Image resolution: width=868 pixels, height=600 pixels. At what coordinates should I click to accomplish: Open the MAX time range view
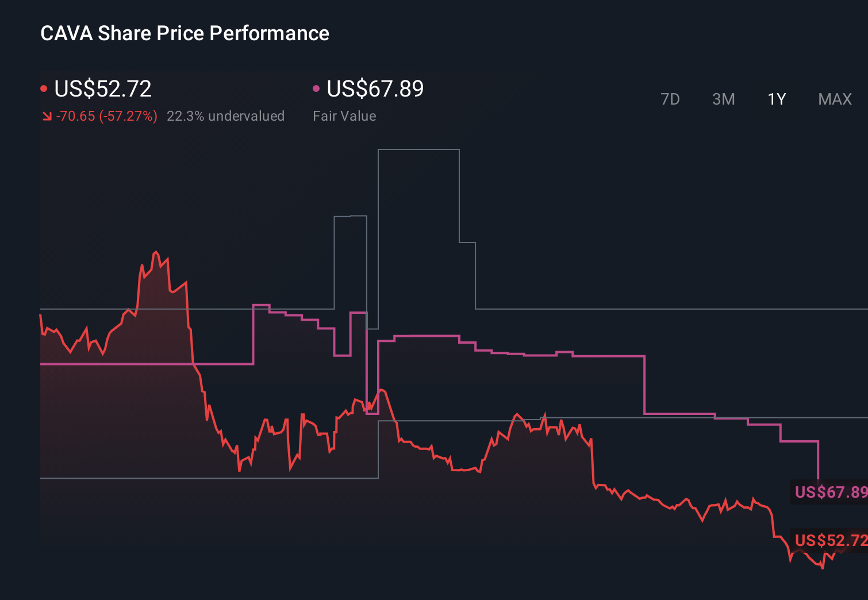pyautogui.click(x=834, y=99)
